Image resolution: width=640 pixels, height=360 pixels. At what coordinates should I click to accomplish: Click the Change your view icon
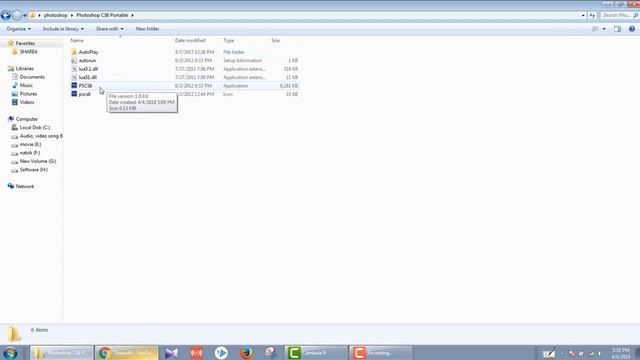[x=596, y=29]
